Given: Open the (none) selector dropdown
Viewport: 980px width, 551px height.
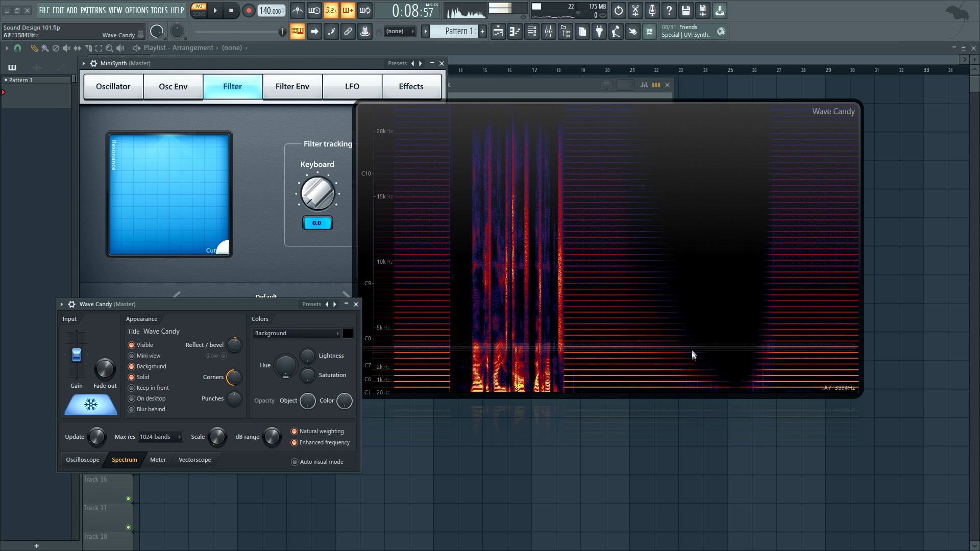Looking at the screenshot, I should [401, 31].
